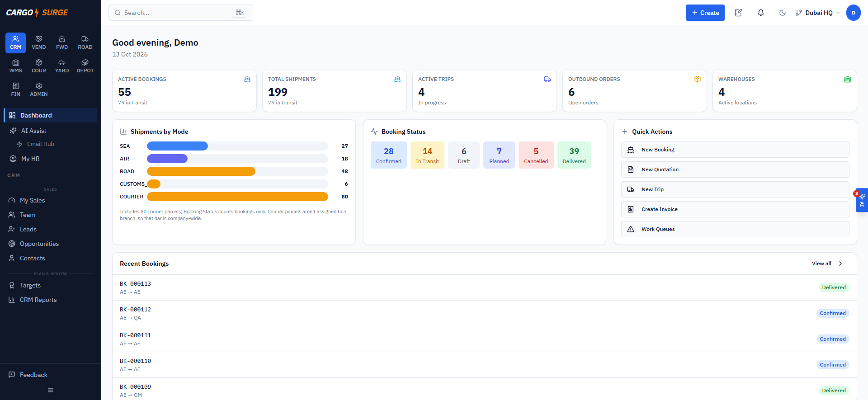Open Contacts

[51, 258]
